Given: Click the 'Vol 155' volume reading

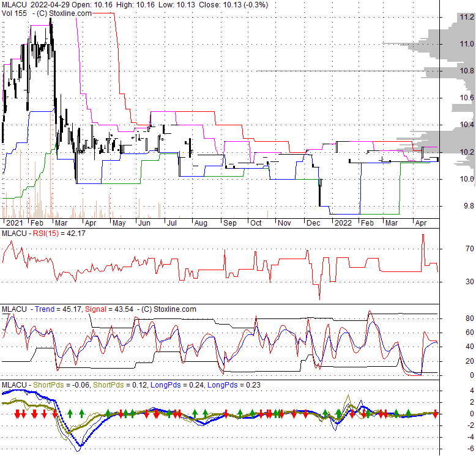Looking at the screenshot, I should (14, 13).
